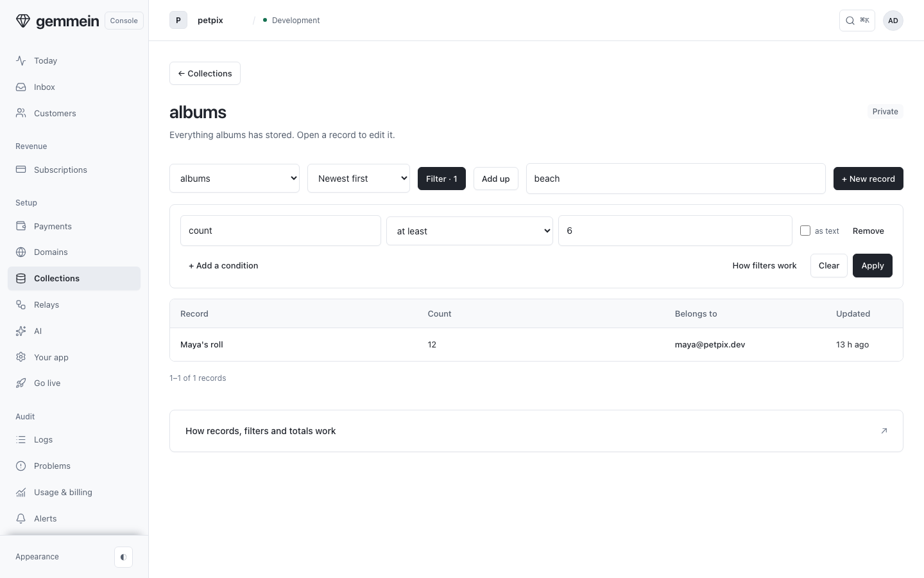Go back via the Collections button
Image resolution: width=924 pixels, height=578 pixels.
(x=205, y=73)
